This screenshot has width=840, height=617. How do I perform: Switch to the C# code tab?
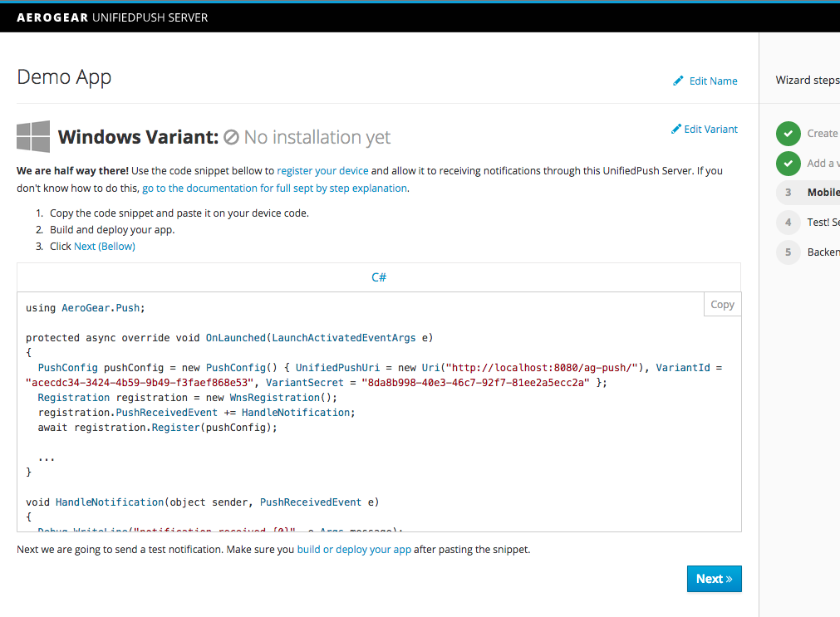pyautogui.click(x=378, y=277)
